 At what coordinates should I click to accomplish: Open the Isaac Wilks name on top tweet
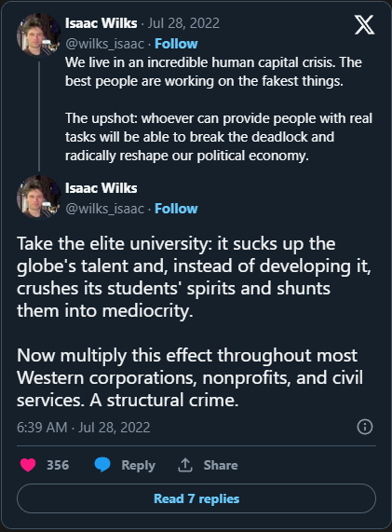[x=101, y=23]
